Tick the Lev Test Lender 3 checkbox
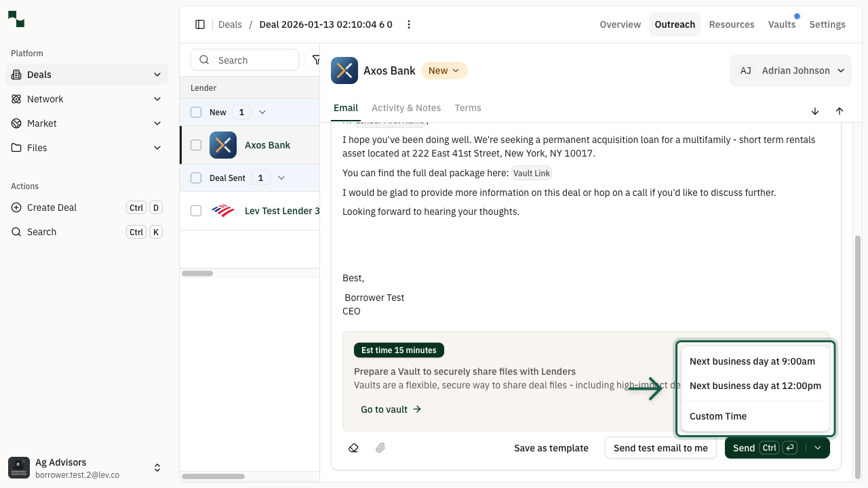This screenshot has width=868, height=488. 196,211
